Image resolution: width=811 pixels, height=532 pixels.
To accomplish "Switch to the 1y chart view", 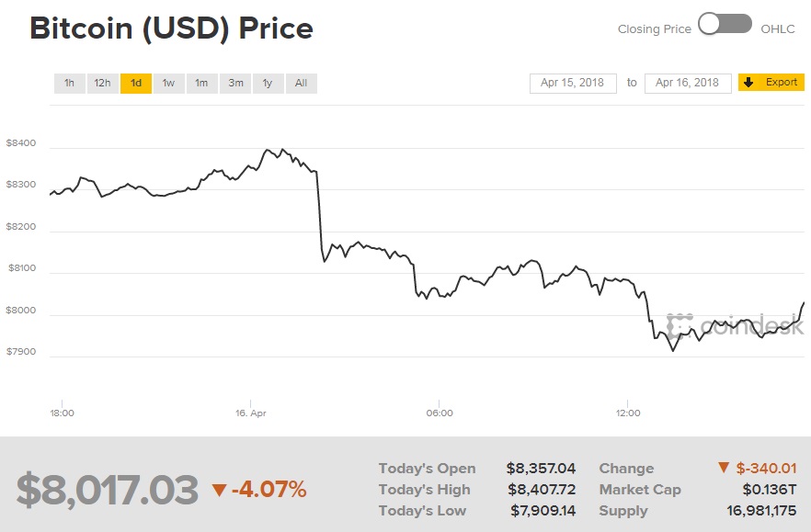I will click(267, 83).
